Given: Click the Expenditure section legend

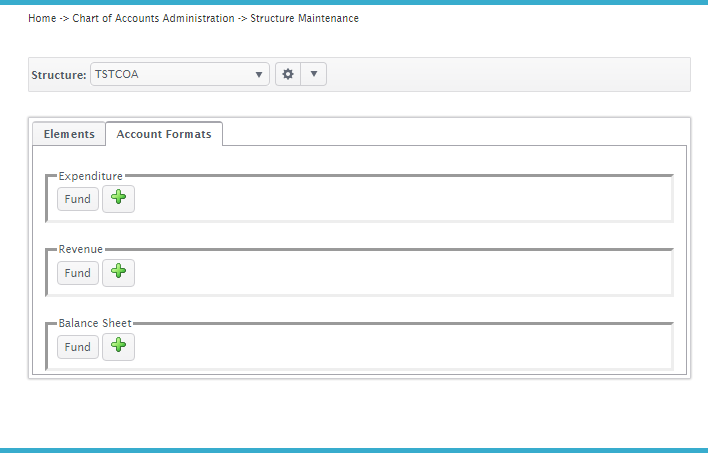Looking at the screenshot, I should [90, 176].
